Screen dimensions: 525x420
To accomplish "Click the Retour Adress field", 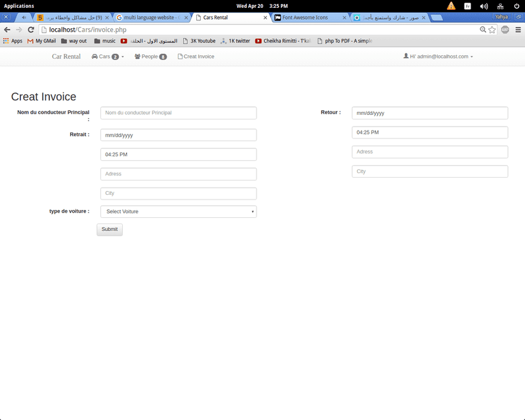I will click(x=430, y=152).
